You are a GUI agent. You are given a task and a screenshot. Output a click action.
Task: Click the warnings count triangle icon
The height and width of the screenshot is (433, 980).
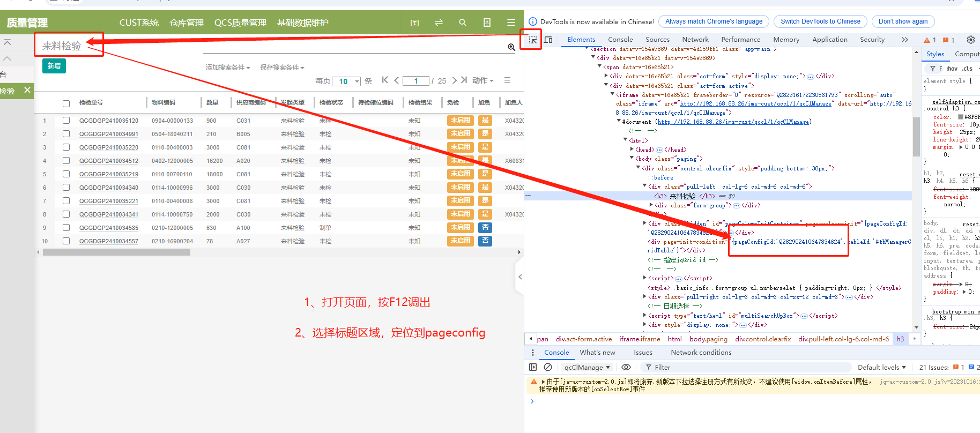[x=927, y=40]
